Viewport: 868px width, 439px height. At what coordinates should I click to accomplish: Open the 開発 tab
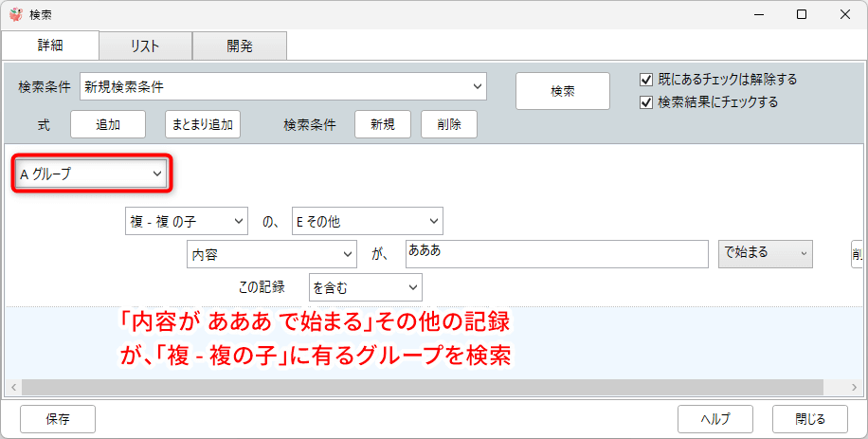pos(239,46)
